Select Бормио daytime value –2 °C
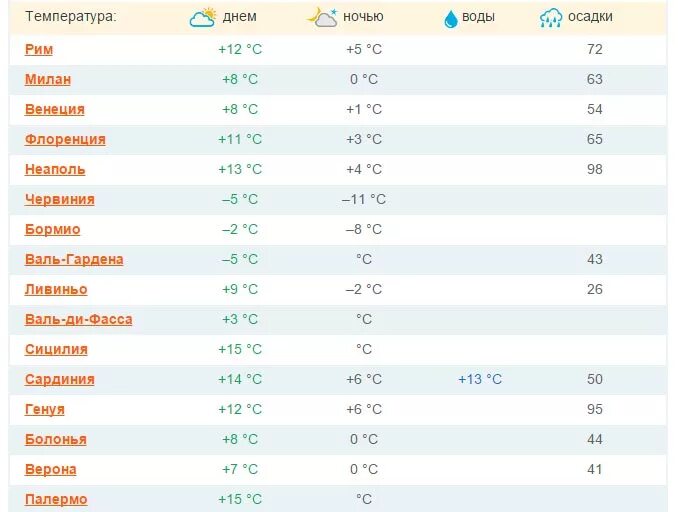678x512 pixels. click(240, 229)
